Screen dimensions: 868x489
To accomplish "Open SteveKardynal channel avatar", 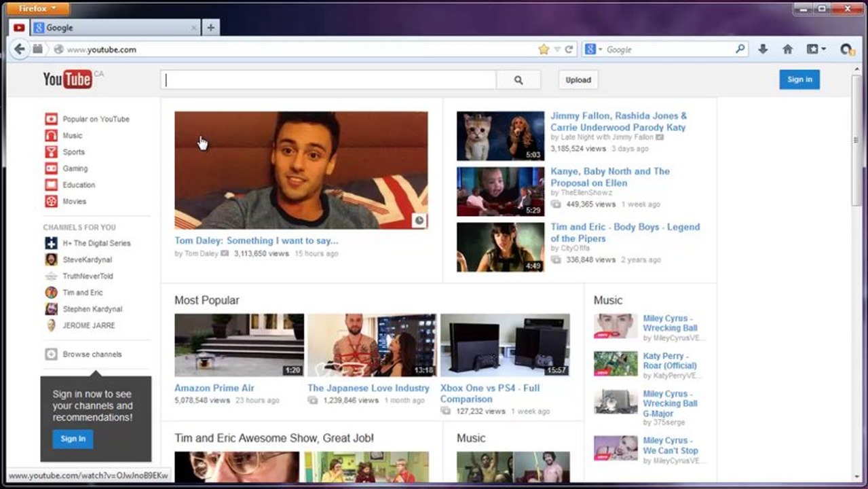I will click(x=51, y=259).
